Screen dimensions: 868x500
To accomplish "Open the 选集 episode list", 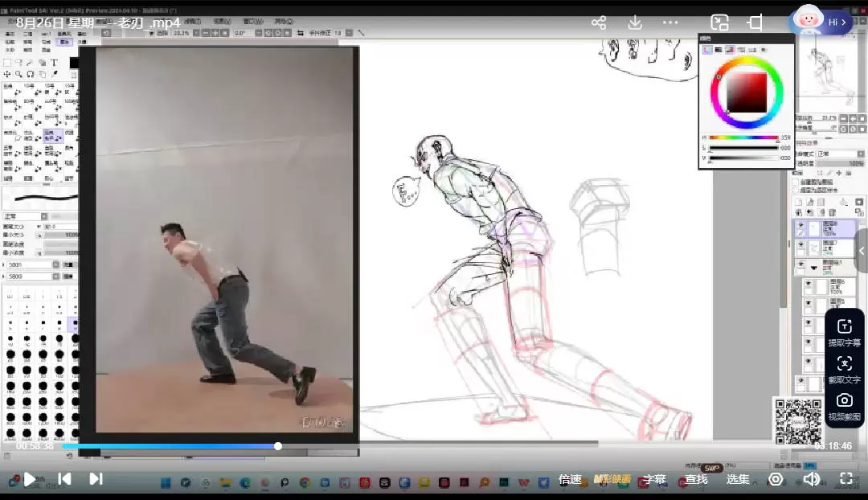I will (x=738, y=479).
